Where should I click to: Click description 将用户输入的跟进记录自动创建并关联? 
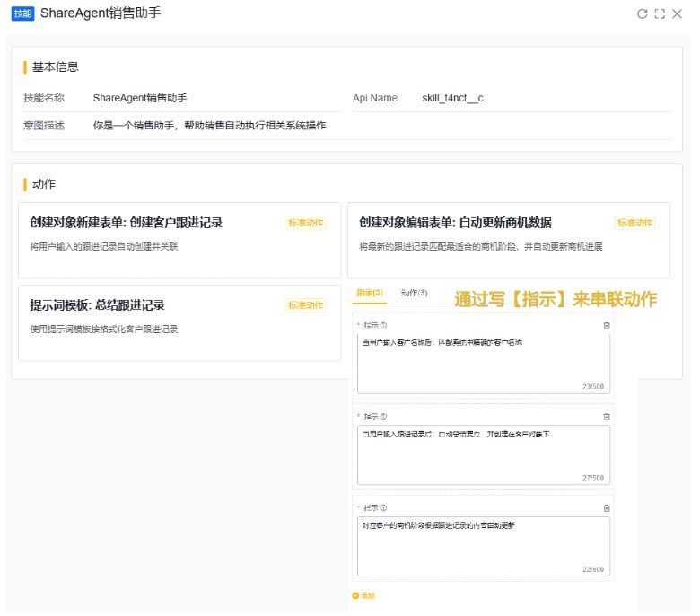pos(103,247)
